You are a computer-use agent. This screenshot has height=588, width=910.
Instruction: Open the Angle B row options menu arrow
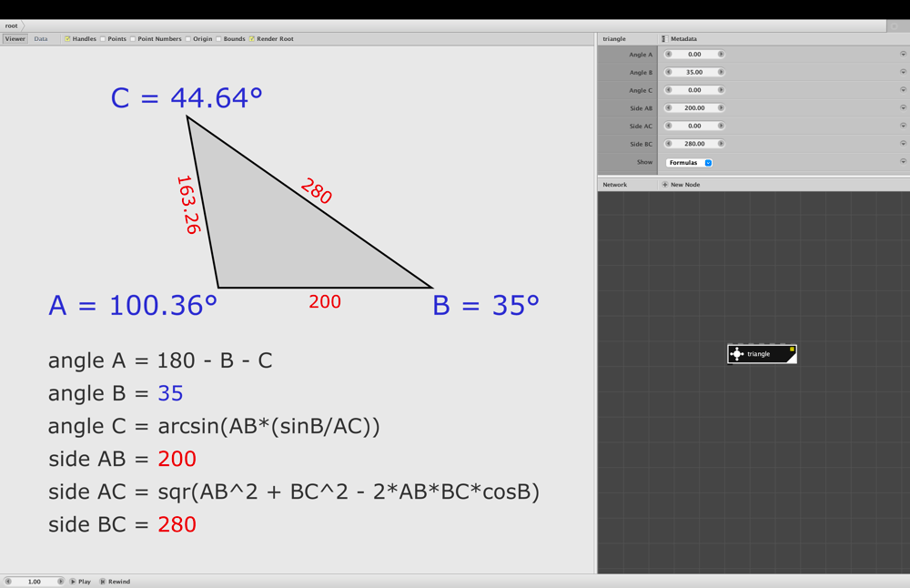coord(903,72)
